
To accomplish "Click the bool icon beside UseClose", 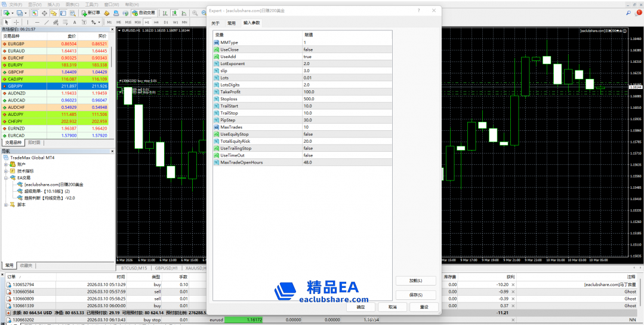I will click(x=217, y=50).
